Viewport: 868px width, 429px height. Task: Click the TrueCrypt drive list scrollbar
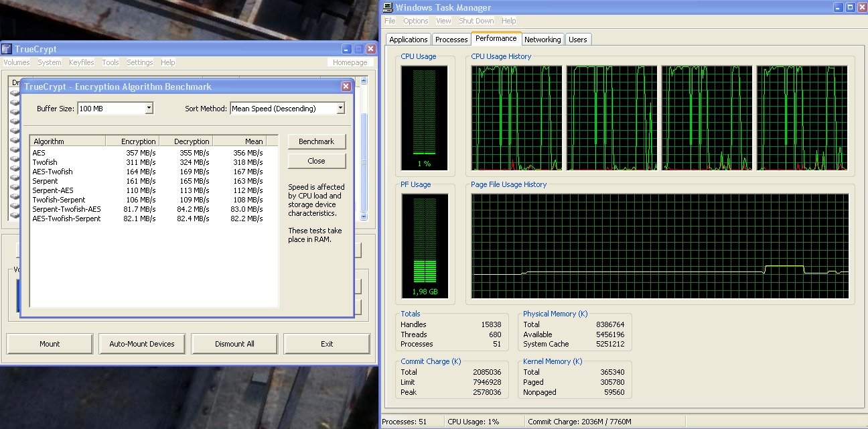[364, 148]
